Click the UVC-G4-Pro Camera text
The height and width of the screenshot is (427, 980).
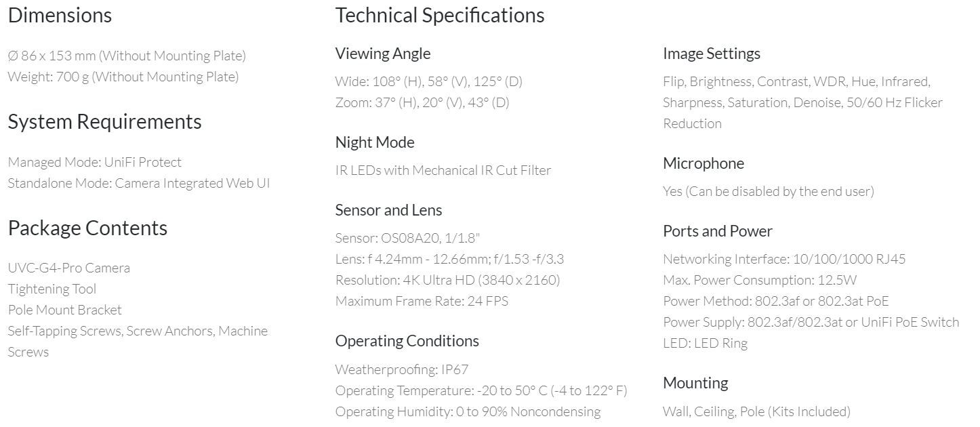click(x=68, y=268)
